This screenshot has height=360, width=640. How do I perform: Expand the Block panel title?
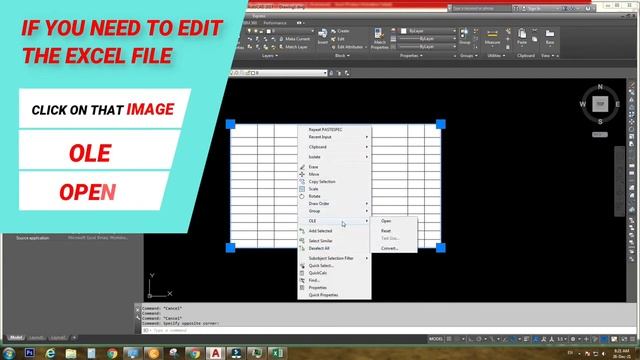pyautogui.click(x=342, y=56)
